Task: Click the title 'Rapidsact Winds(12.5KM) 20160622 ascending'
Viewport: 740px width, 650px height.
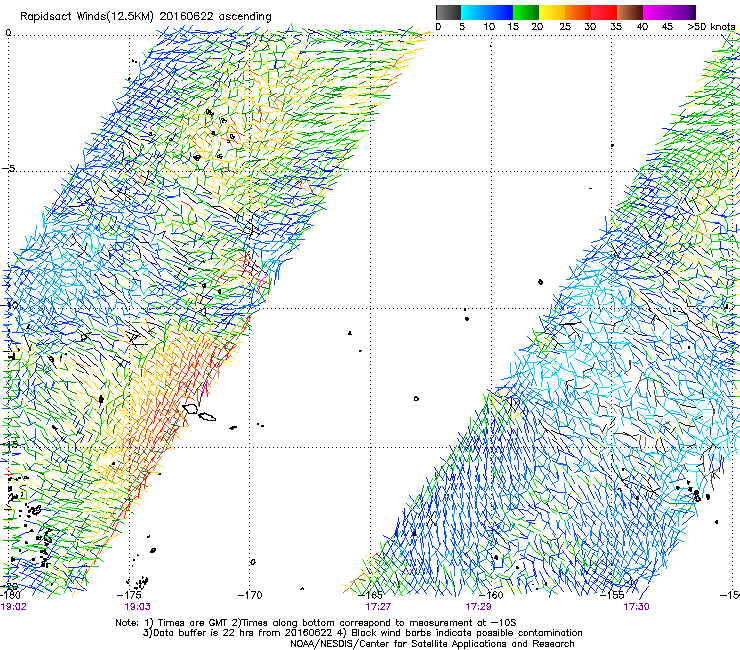Action: (x=146, y=17)
